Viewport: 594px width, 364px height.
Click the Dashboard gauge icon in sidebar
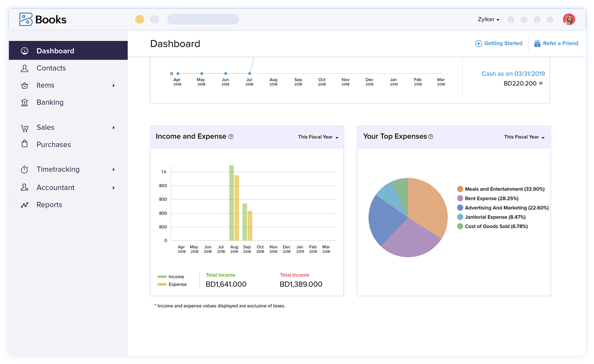click(x=25, y=51)
